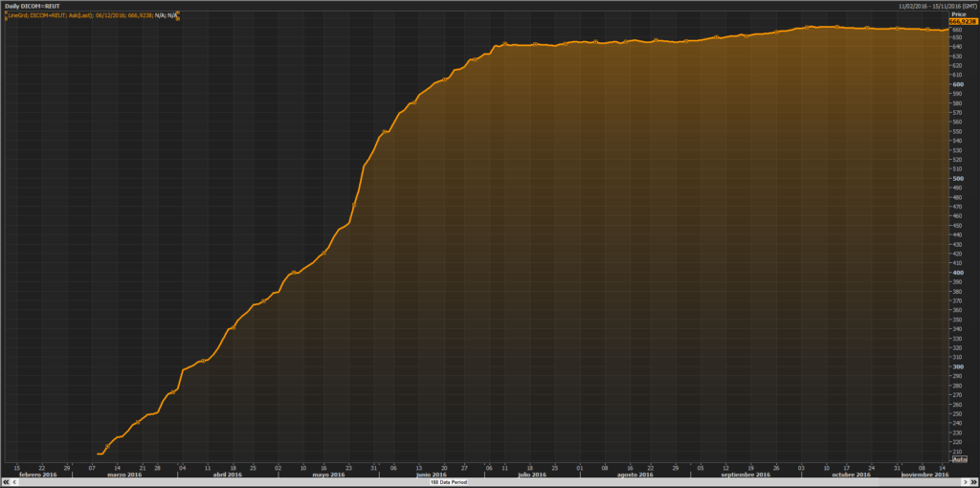This screenshot has width=980, height=488.
Task: Click the 210 price axis value
Action: (957, 451)
